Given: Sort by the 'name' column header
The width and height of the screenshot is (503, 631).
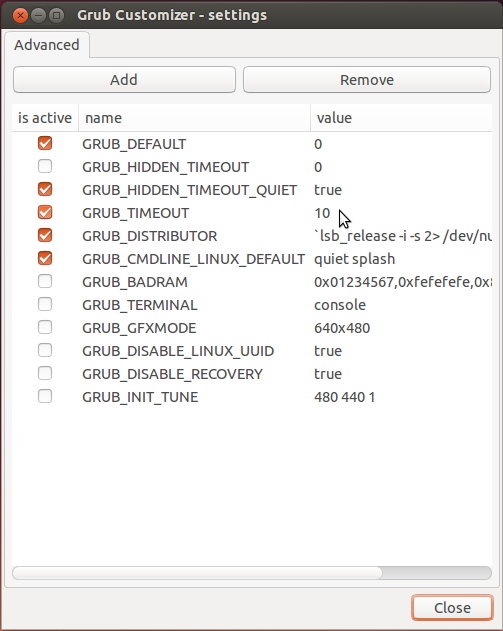Looking at the screenshot, I should 194,118.
